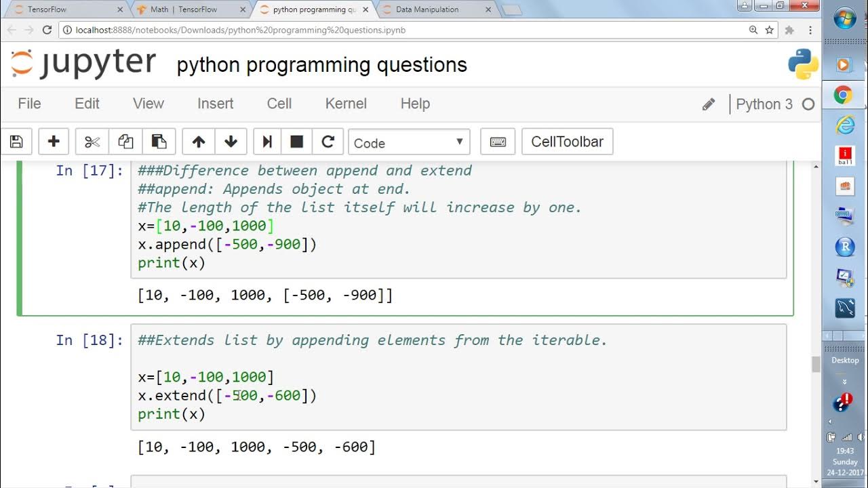Viewport: 868px width, 488px height.
Task: Interrupt kernel with stop square icon
Action: (x=296, y=142)
